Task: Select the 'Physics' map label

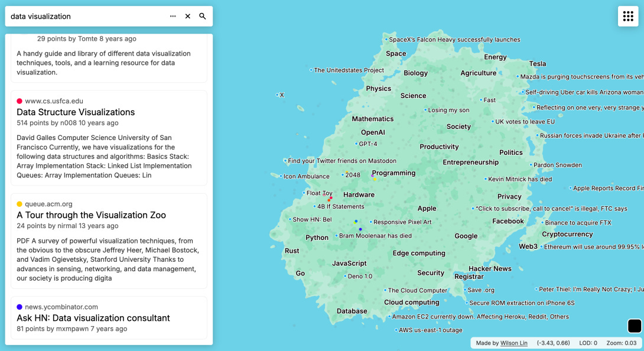Action: pos(378,89)
